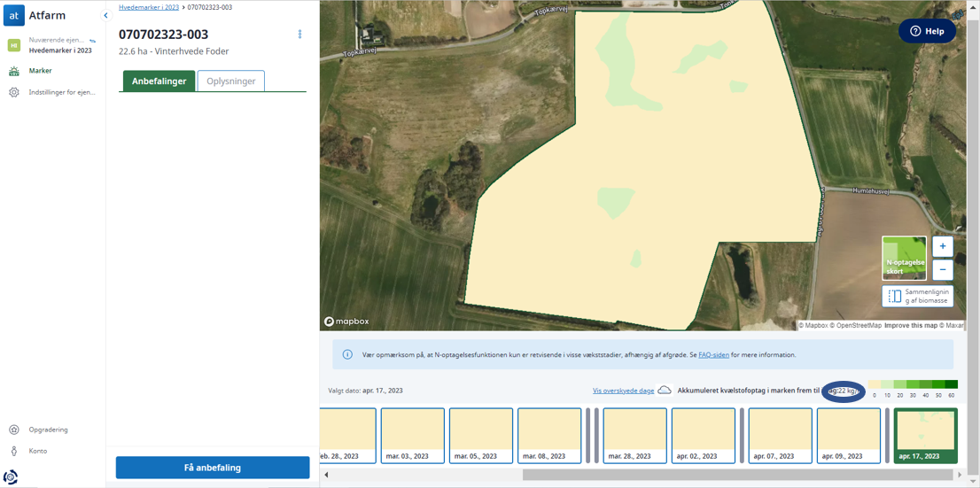Toggle the N-optagelse skort map layer
The width and height of the screenshot is (980, 488).
904,258
